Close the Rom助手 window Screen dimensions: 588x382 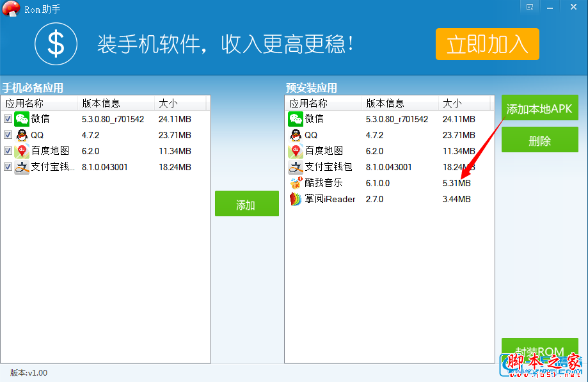(573, 7)
